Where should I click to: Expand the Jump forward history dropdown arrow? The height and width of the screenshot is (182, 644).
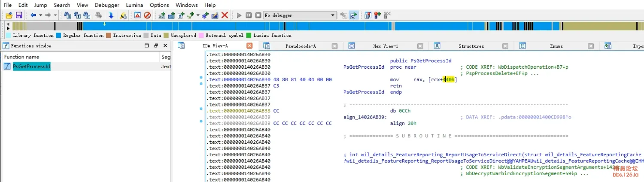point(55,15)
